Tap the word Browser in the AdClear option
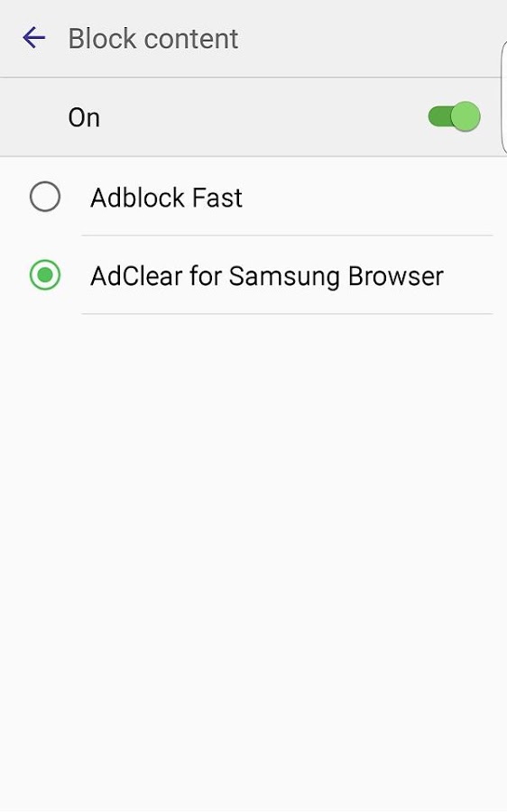 [x=396, y=276]
